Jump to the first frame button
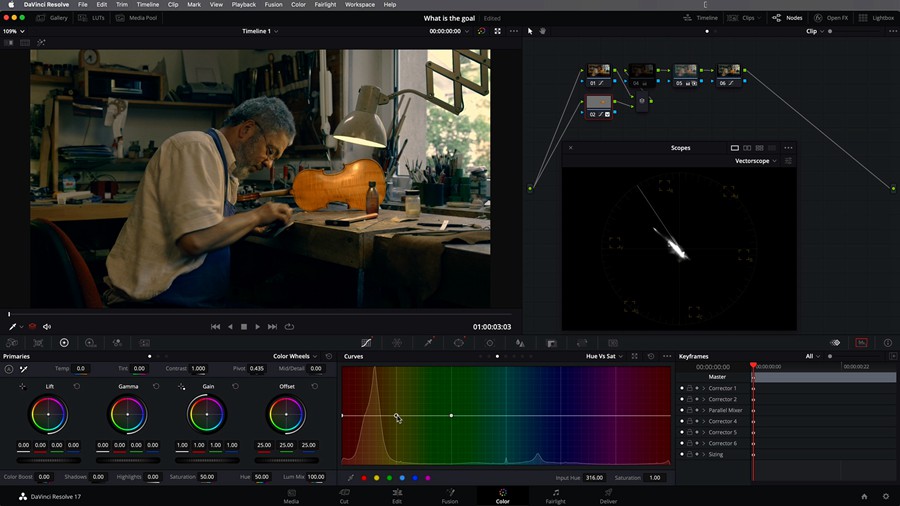This screenshot has width=900, height=506. click(x=215, y=326)
